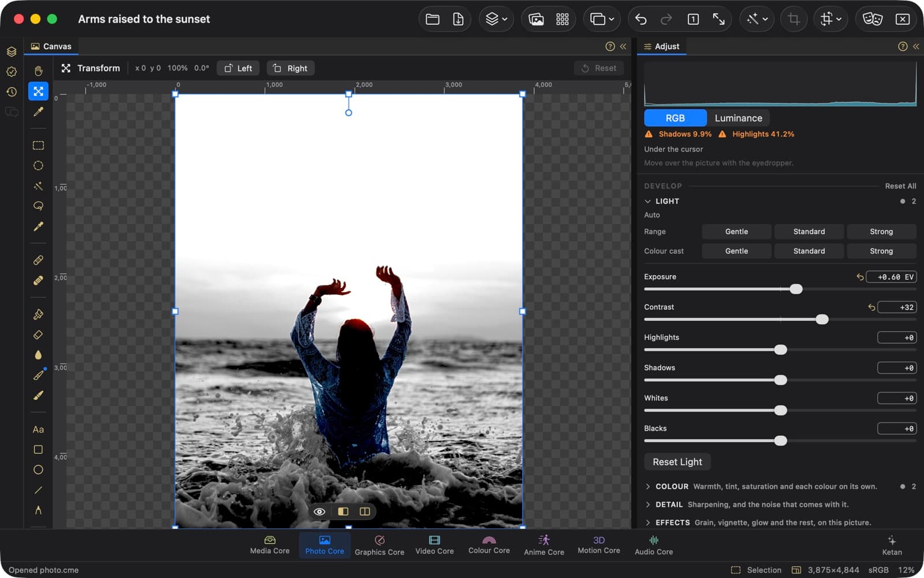Click the Exposure slider handle

click(x=796, y=289)
